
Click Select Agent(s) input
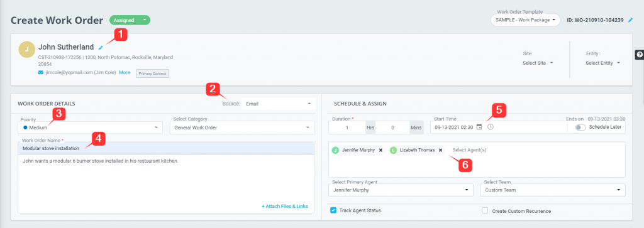469,150
